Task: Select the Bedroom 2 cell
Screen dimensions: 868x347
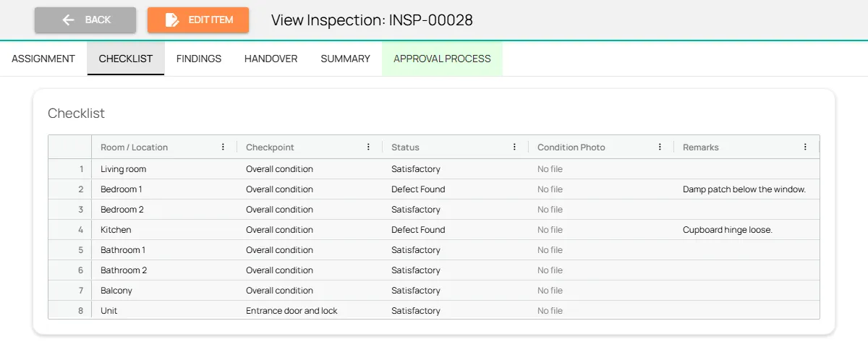Action: click(164, 210)
